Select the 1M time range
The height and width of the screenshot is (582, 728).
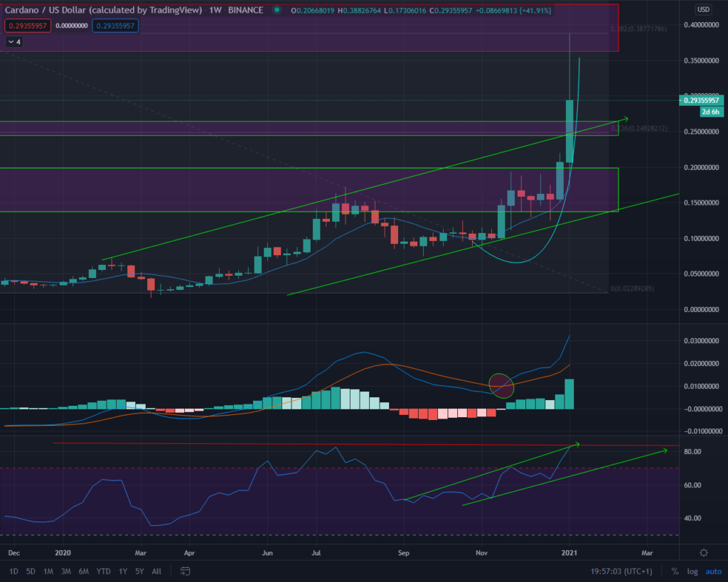48,571
